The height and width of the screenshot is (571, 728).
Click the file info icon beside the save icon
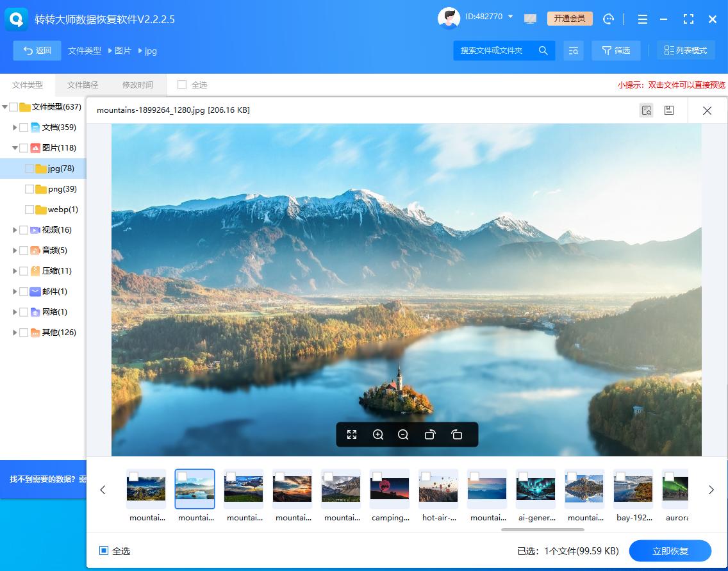pos(646,110)
